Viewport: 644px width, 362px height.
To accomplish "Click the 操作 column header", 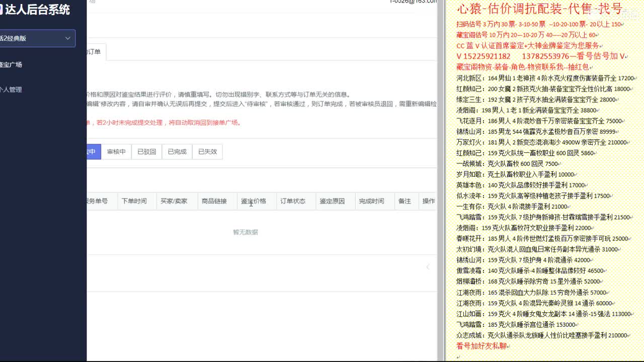I will (429, 201).
